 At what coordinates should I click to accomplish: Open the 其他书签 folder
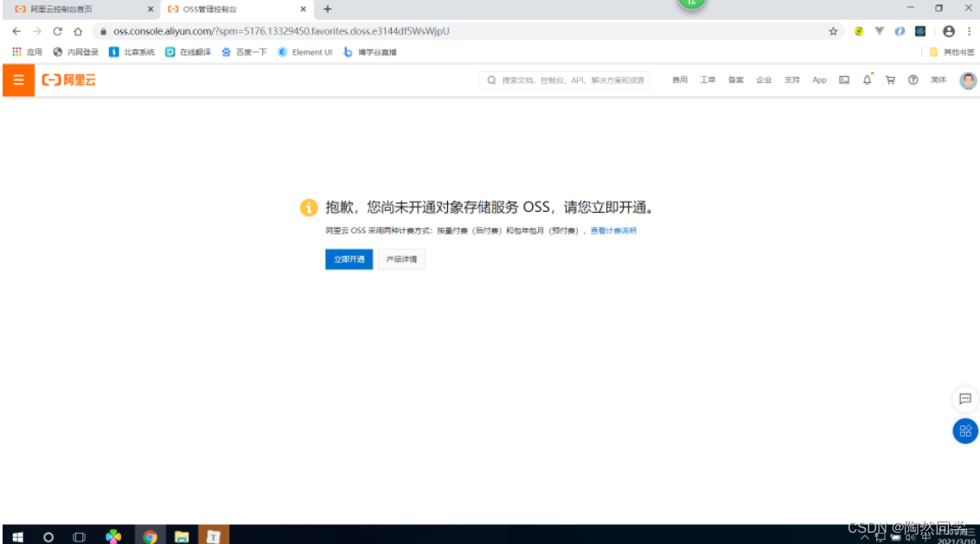click(951, 53)
